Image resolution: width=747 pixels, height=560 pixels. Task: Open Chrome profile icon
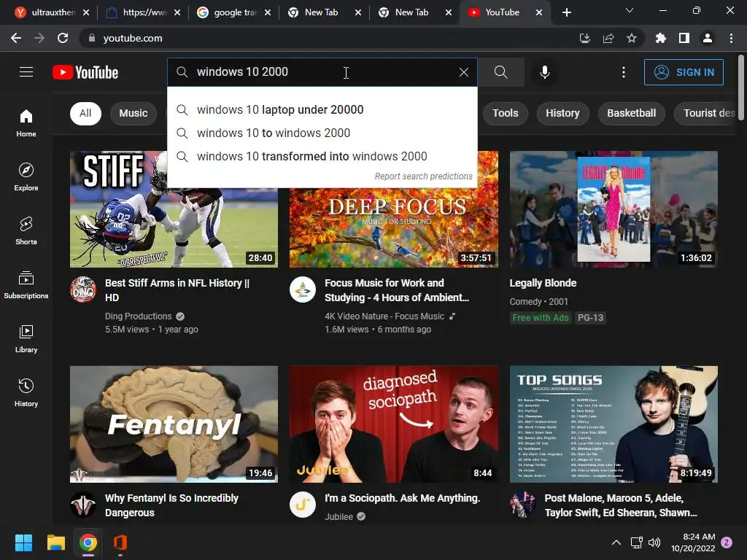pos(708,38)
